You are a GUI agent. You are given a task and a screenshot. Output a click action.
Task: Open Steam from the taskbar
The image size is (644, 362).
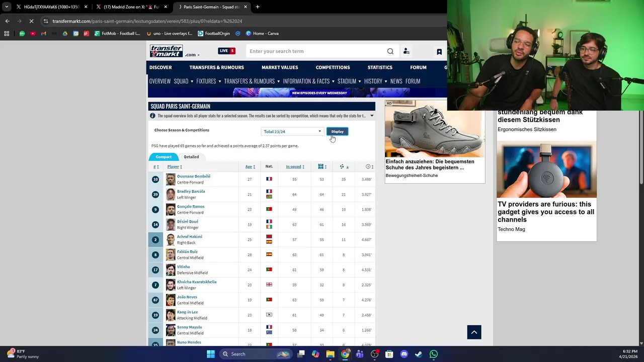pyautogui.click(x=419, y=354)
